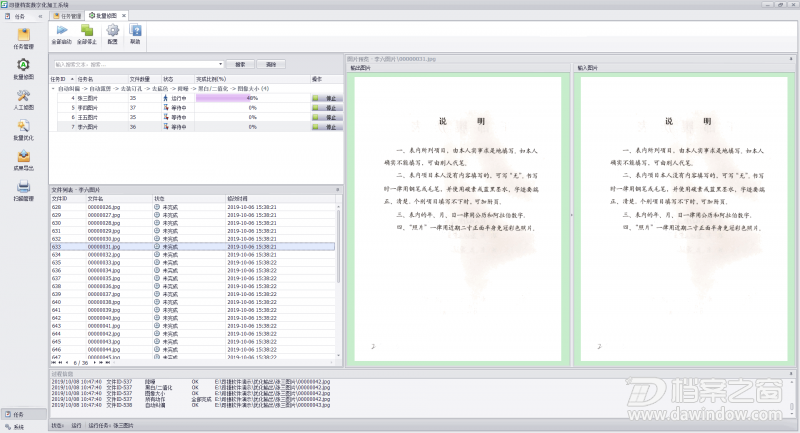Go to first page in file list pager
This screenshot has height=433, width=800.
pyautogui.click(x=54, y=363)
